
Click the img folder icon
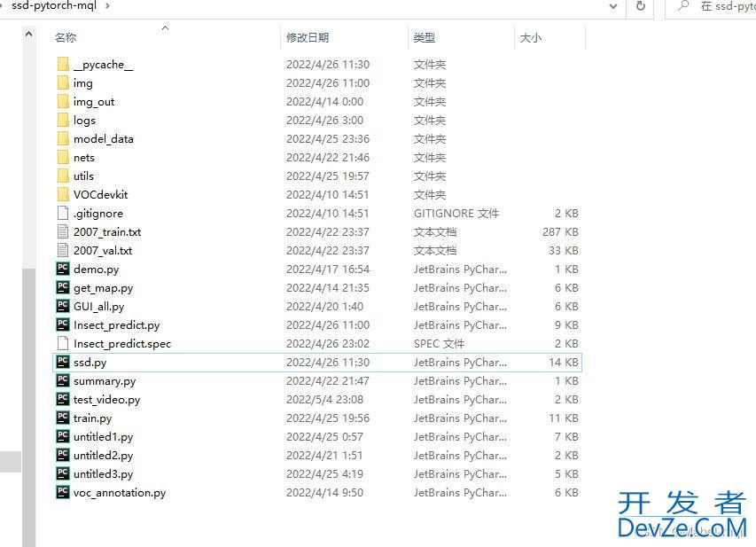(63, 83)
